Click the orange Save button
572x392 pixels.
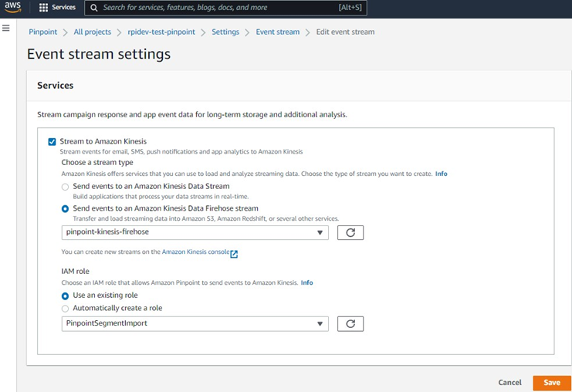(551, 383)
